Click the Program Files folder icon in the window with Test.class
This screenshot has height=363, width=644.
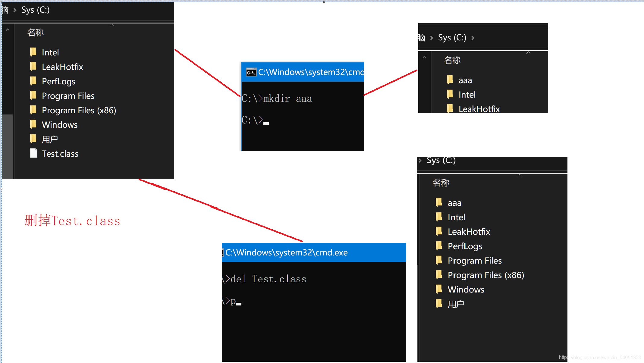(x=33, y=95)
